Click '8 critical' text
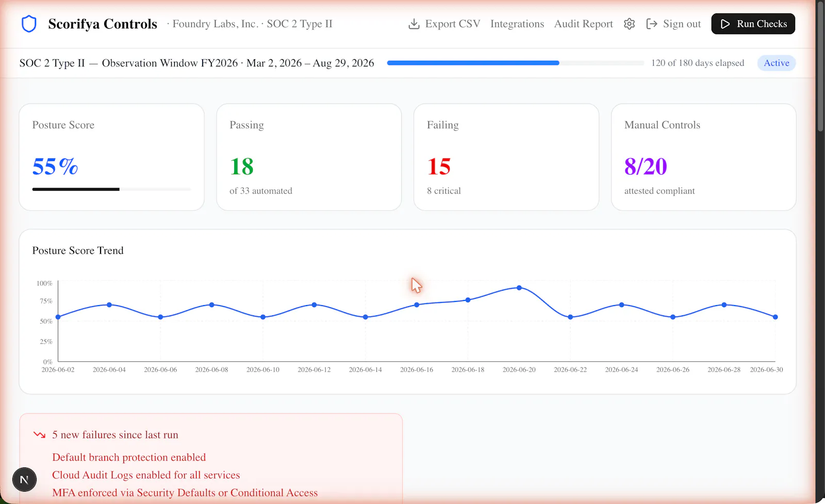The image size is (825, 504). pyautogui.click(x=444, y=191)
